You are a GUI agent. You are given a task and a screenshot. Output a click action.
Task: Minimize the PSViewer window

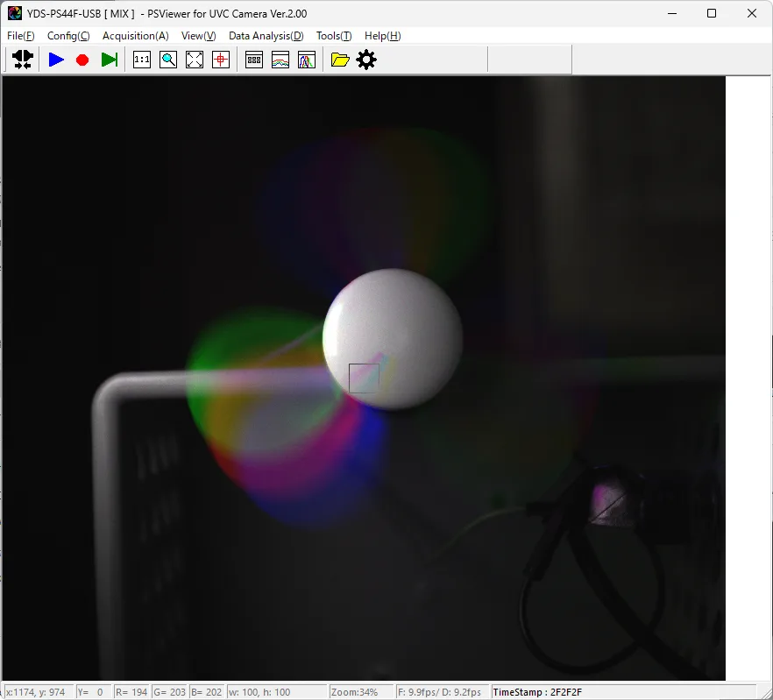click(672, 13)
